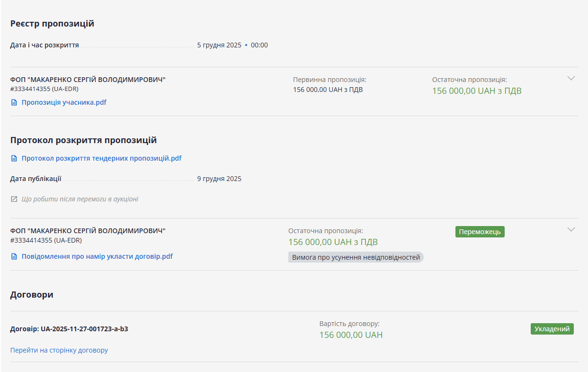Open the Пропозиція учасника.pdf document link

[x=64, y=102]
